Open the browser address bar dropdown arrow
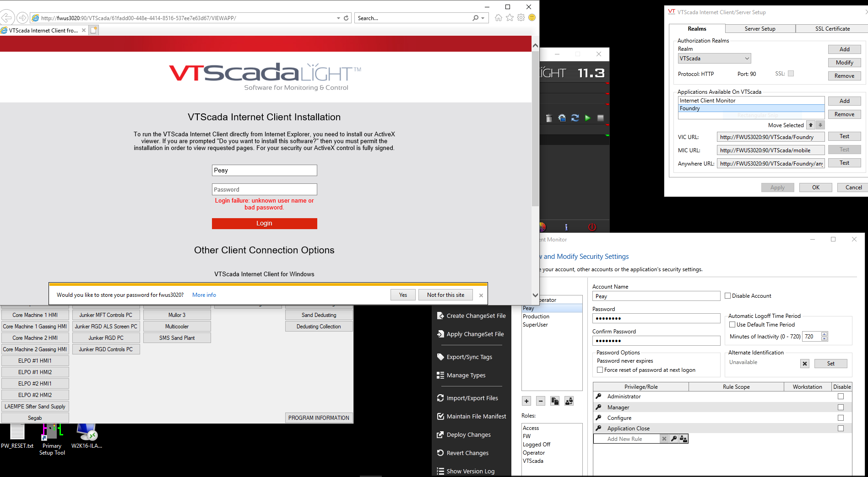The image size is (868, 477). coord(338,18)
